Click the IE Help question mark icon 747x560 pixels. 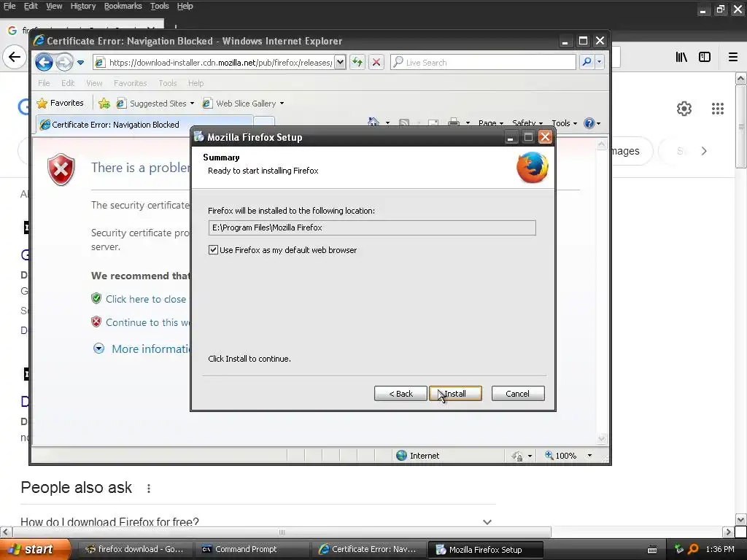tap(589, 122)
